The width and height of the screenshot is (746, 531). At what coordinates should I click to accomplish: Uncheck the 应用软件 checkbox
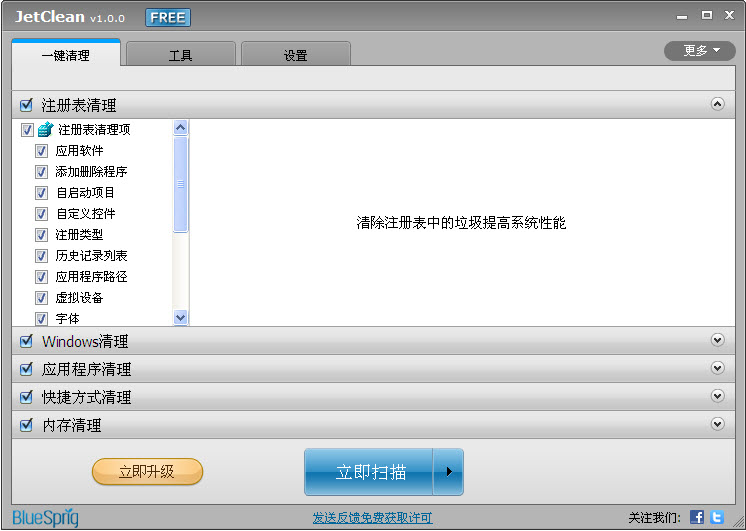(x=42, y=151)
